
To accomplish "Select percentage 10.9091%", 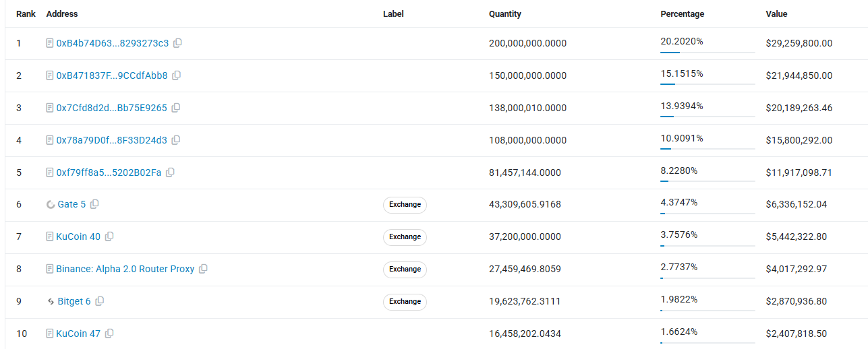I will pyautogui.click(x=682, y=138).
